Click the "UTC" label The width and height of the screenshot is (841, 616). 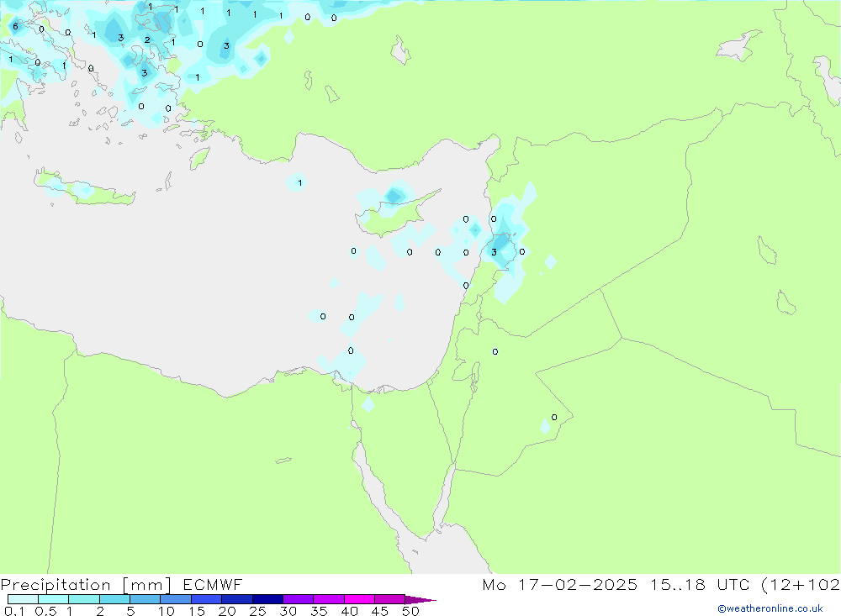coord(733,585)
